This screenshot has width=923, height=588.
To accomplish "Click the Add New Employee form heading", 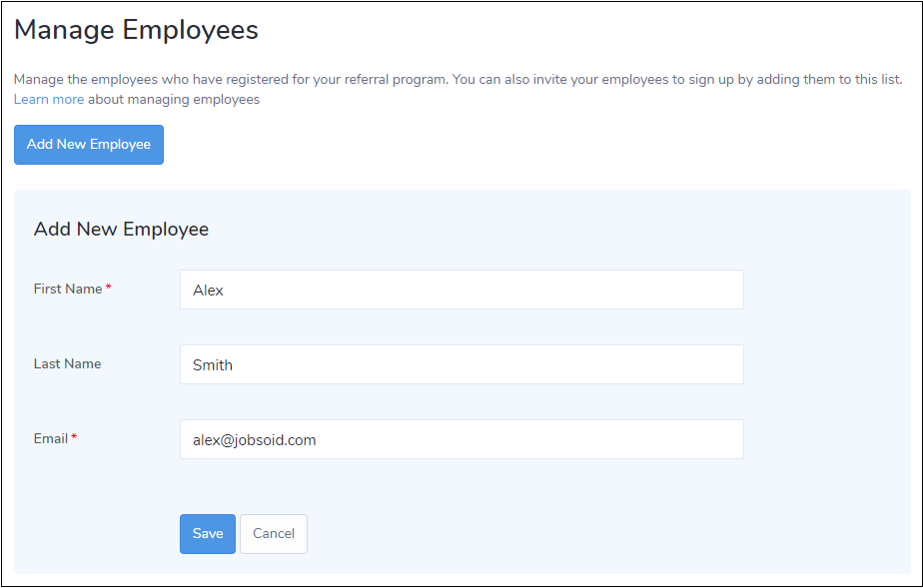I will [121, 230].
